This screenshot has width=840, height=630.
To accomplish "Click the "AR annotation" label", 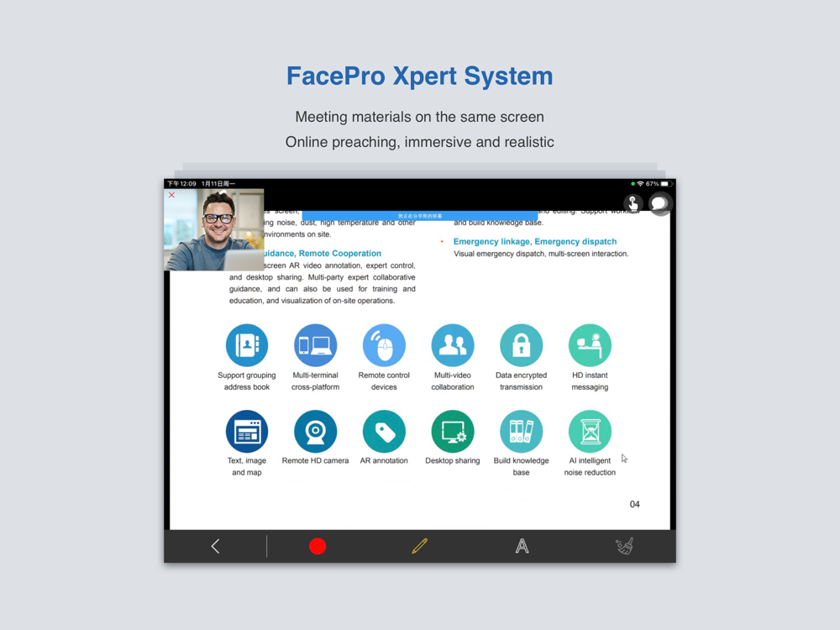I will click(384, 460).
